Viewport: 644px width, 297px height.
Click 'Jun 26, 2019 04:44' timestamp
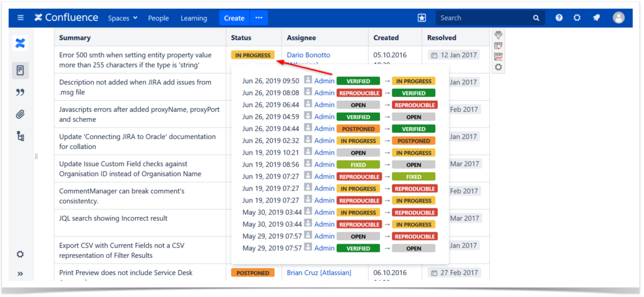270,128
